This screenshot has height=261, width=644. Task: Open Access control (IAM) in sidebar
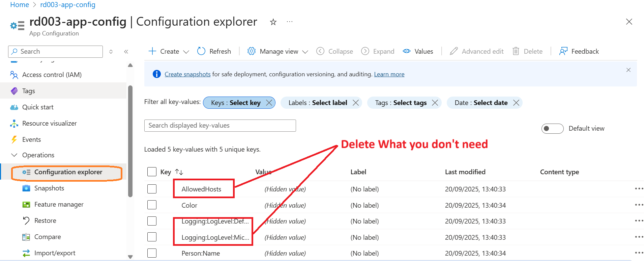point(52,75)
